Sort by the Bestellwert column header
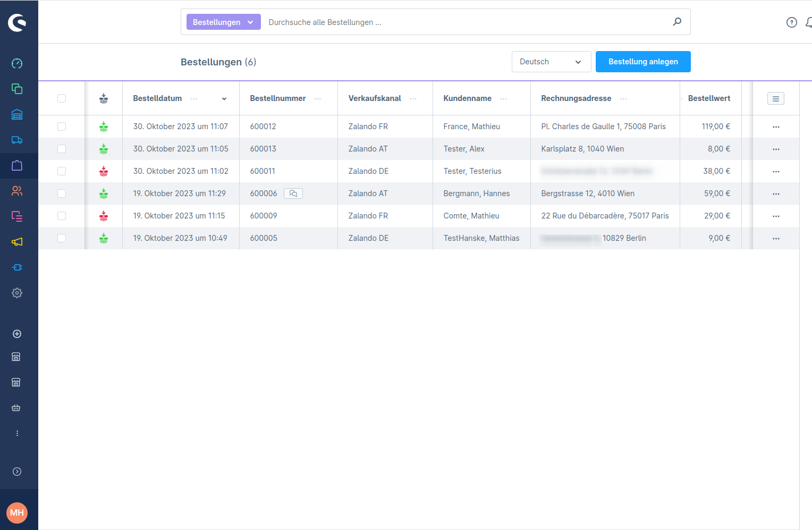 (x=709, y=98)
